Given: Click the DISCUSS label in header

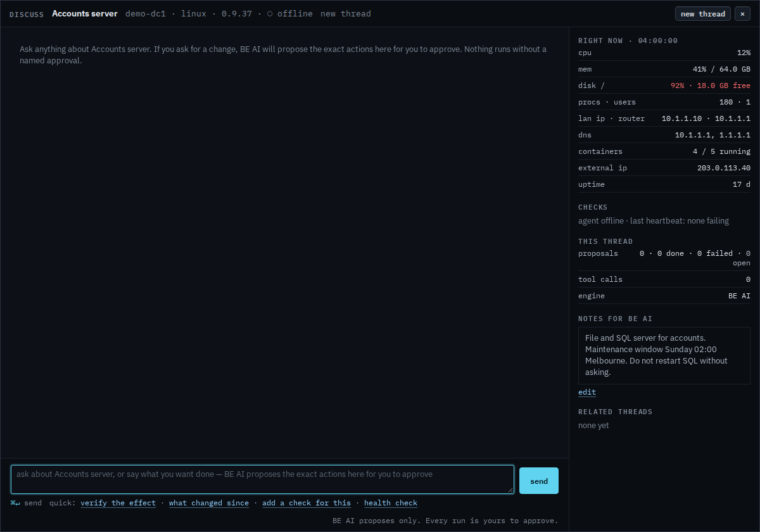Looking at the screenshot, I should tap(27, 14).
